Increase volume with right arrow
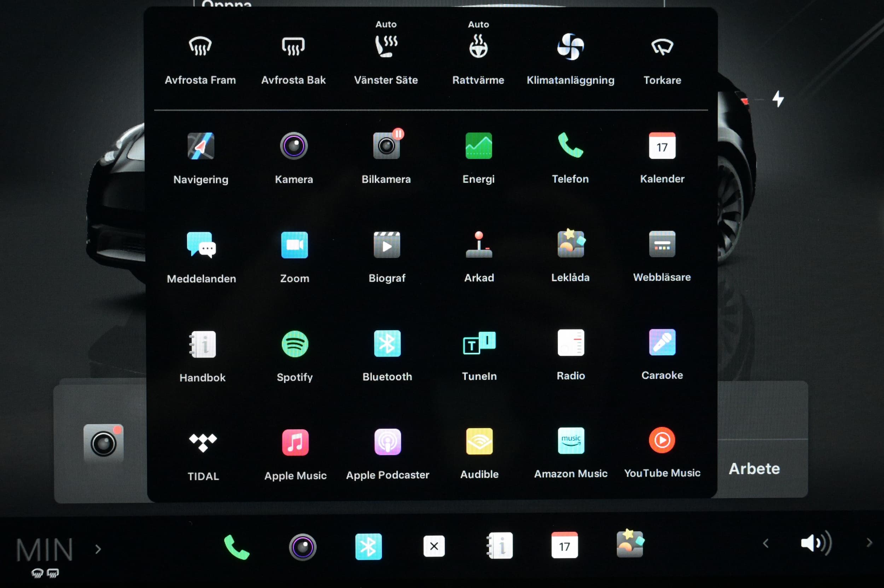The image size is (884, 588). [870, 543]
